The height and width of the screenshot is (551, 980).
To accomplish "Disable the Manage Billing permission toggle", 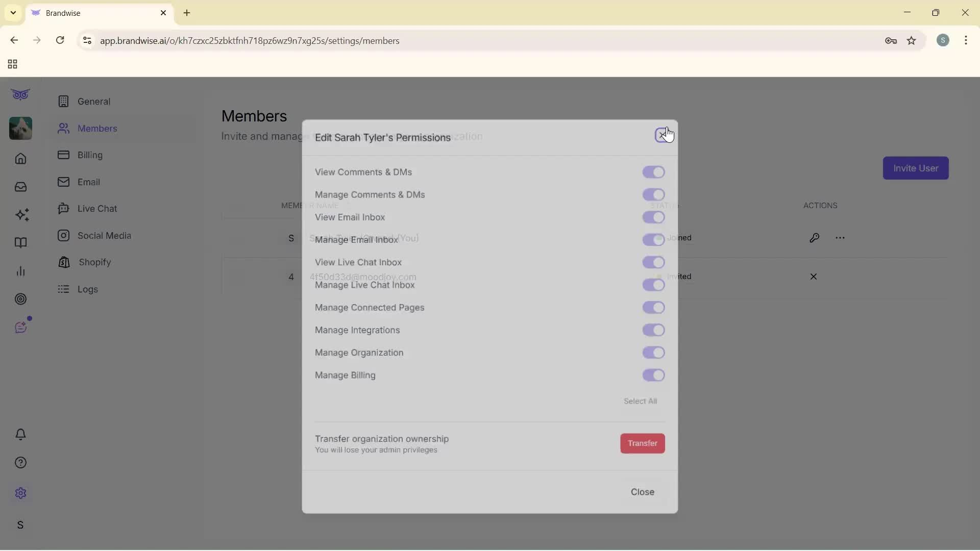I will [x=654, y=375].
